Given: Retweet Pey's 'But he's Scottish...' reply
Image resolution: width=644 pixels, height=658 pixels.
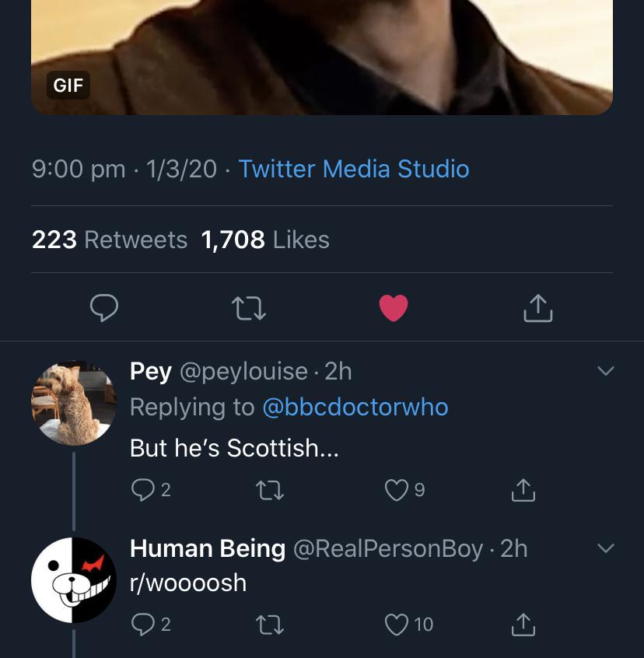Looking at the screenshot, I should (269, 489).
